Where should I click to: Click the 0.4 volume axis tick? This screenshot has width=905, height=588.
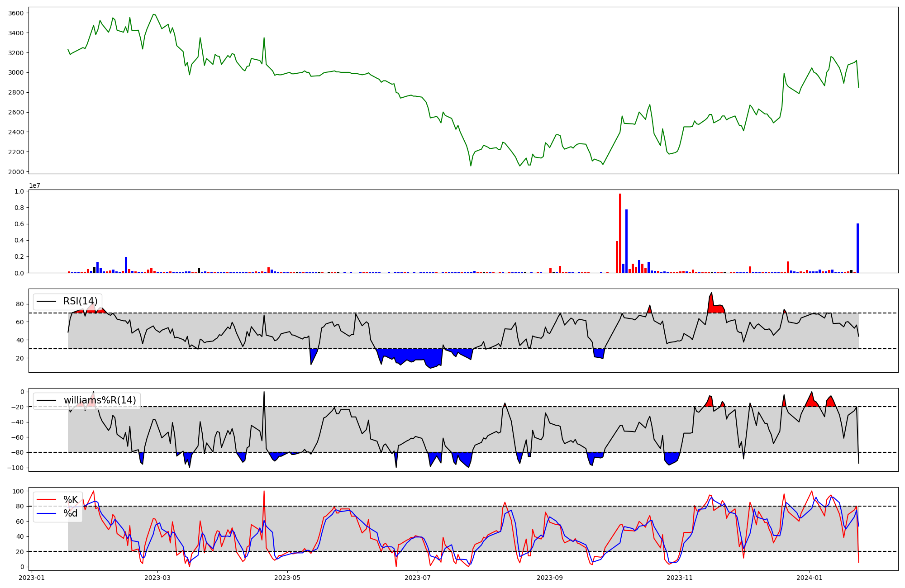tap(19, 240)
